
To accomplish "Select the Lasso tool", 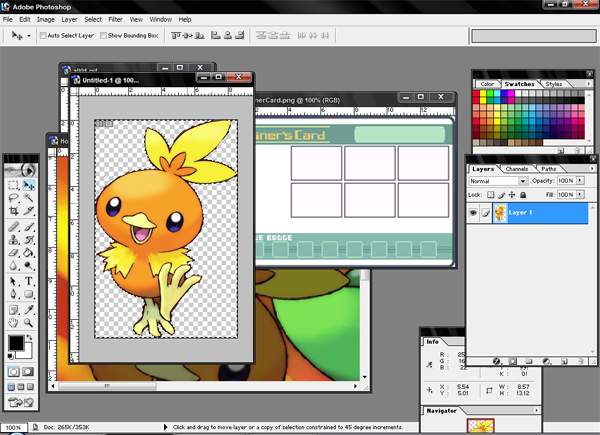I will pyautogui.click(x=14, y=198).
